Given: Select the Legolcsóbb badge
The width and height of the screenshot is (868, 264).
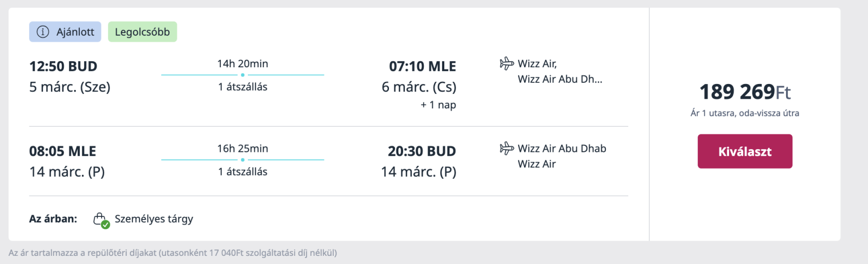Looking at the screenshot, I should pyautogui.click(x=142, y=32).
